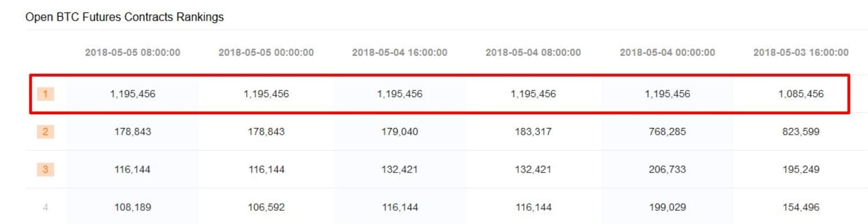Select the 154,496 cell
The height and width of the screenshot is (224, 868).
tap(801, 207)
